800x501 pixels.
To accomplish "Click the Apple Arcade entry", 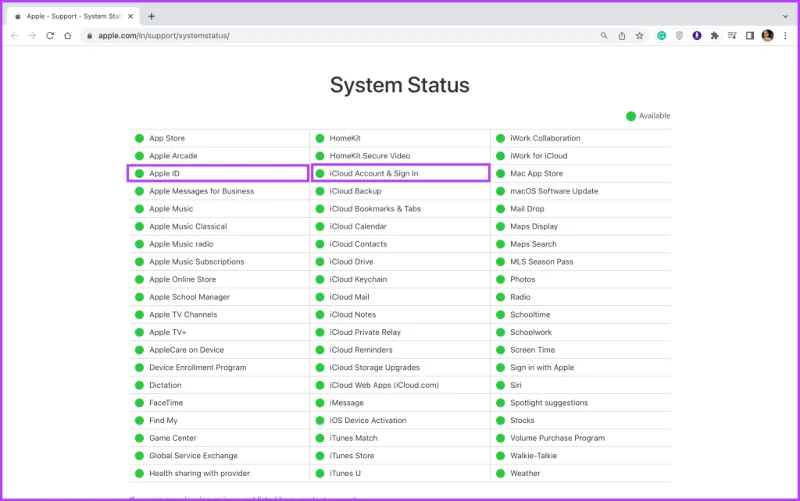I will pyautogui.click(x=173, y=156).
